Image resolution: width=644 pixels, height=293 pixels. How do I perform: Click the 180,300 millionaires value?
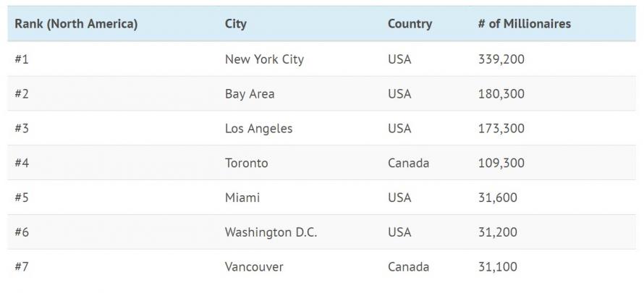[x=501, y=94]
